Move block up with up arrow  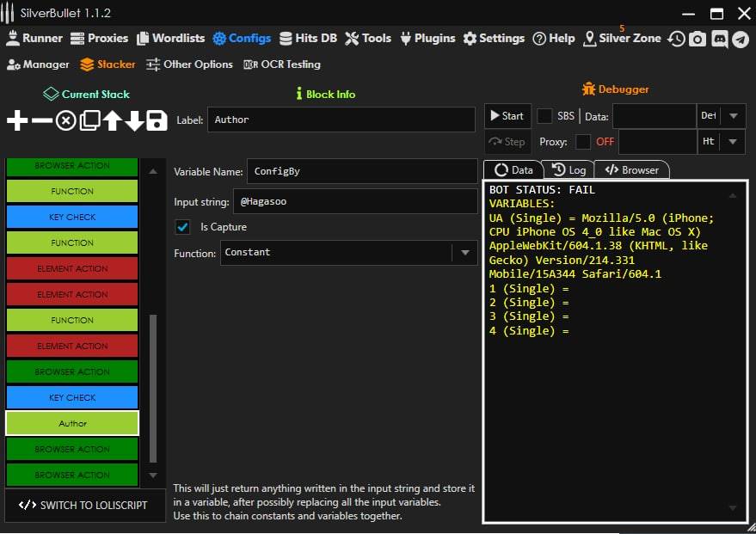pos(112,120)
